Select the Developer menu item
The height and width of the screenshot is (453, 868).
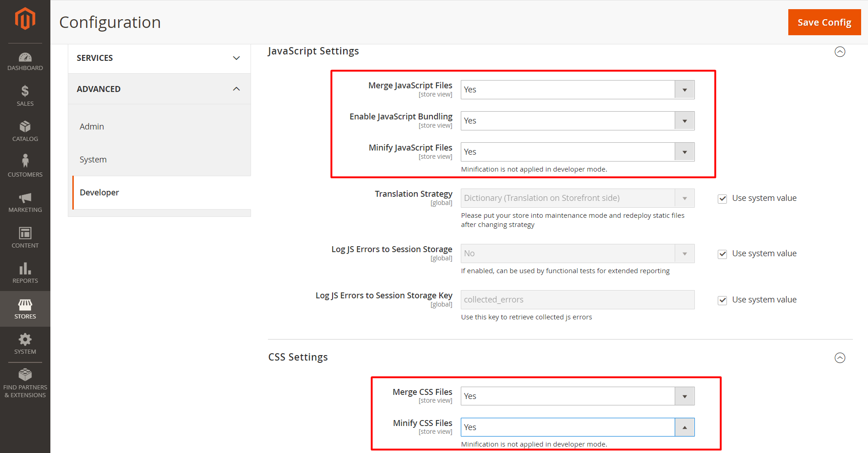(99, 192)
